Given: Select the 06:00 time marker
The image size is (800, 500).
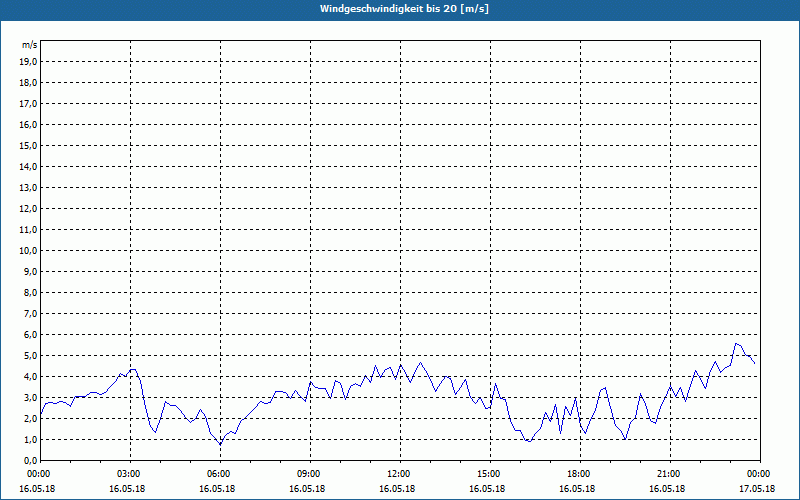Looking at the screenshot, I should (x=218, y=474).
